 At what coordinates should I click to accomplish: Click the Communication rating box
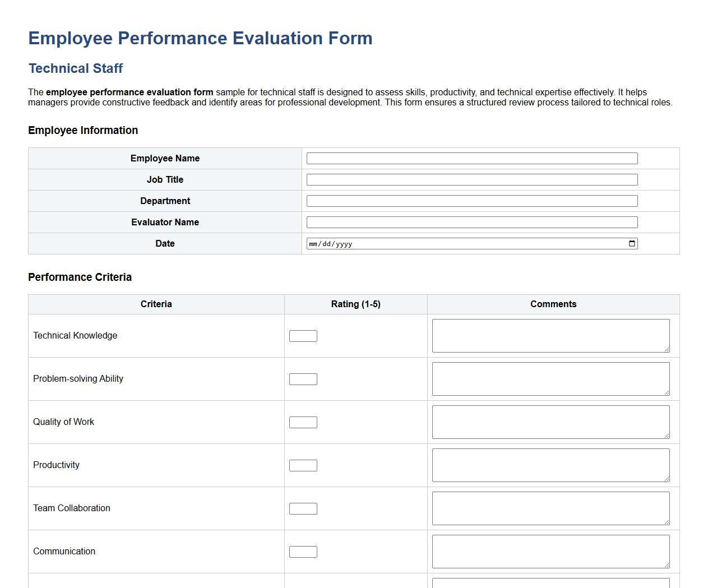[303, 551]
